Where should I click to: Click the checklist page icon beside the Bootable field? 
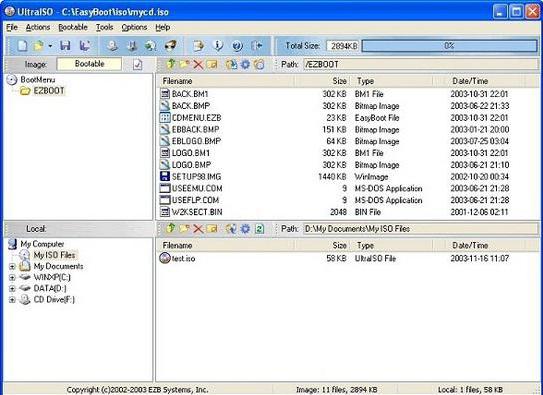tap(137, 64)
